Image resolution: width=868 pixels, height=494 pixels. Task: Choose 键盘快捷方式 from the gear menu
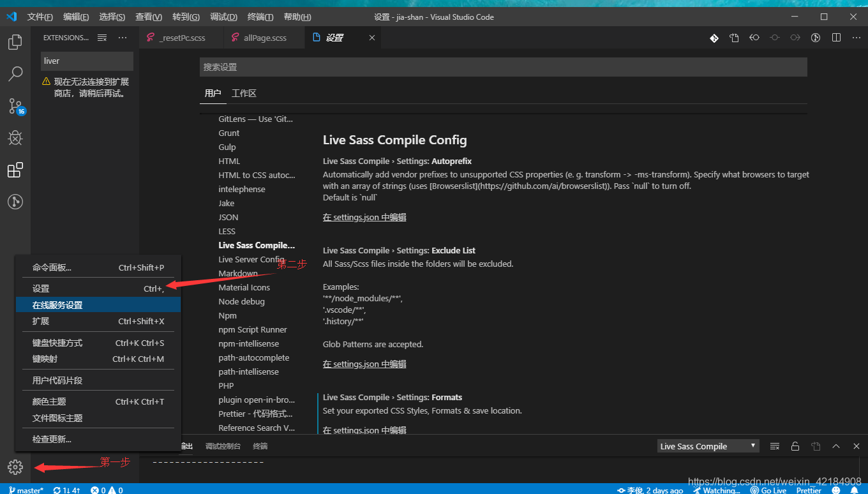(x=98, y=343)
